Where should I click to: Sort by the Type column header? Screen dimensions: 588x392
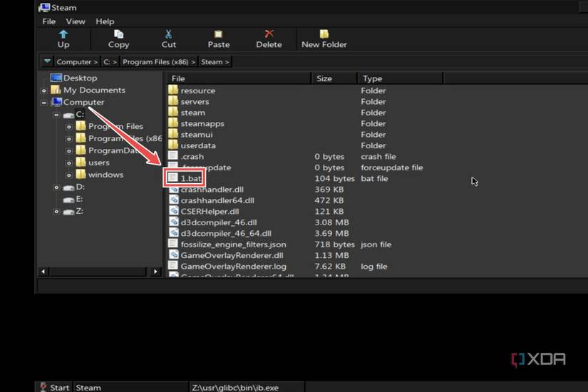[400, 78]
